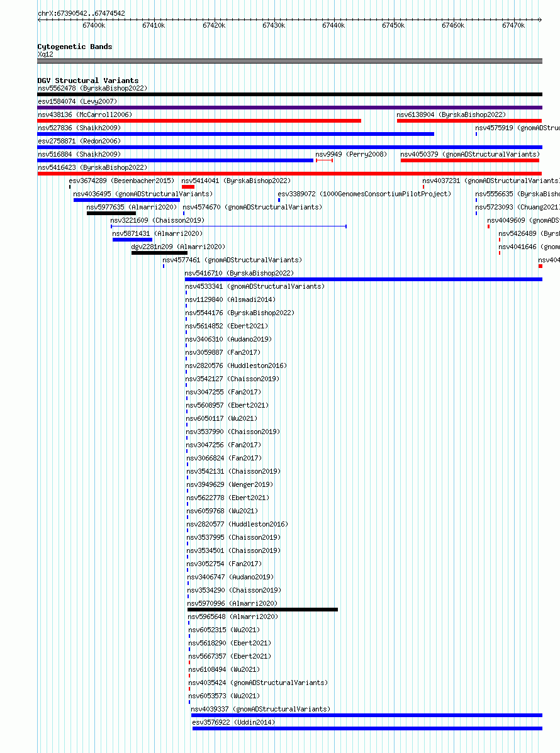Select the nsv3537990 (Chaisson2019) label
The image size is (560, 753).
233,432
